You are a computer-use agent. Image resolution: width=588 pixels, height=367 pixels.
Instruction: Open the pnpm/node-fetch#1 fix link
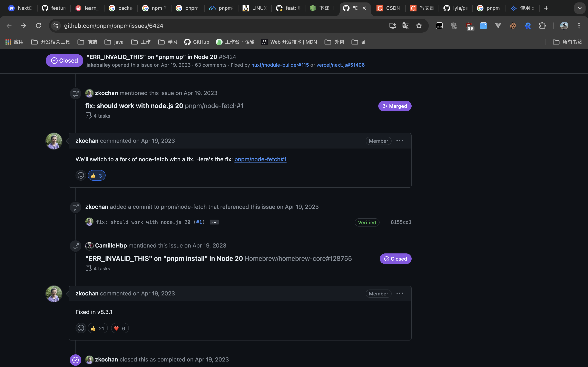[x=260, y=159]
